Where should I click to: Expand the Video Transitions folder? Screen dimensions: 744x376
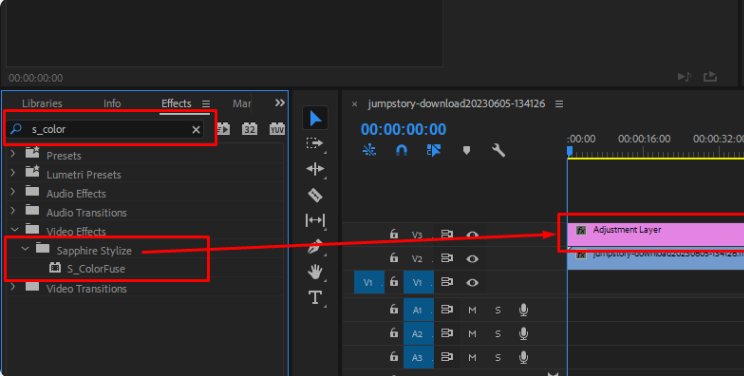pyautogui.click(x=13, y=286)
